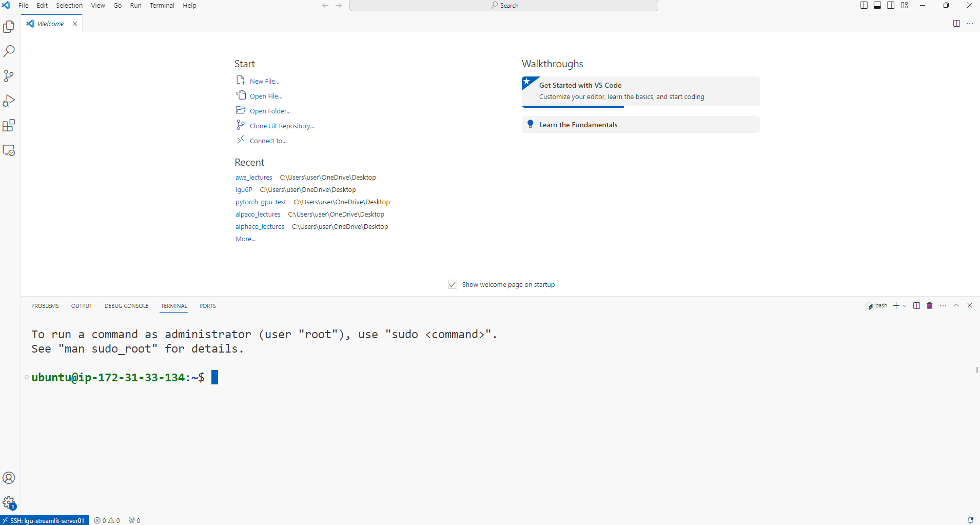This screenshot has width=980, height=525.
Task: Open the File menu
Action: 24,5
